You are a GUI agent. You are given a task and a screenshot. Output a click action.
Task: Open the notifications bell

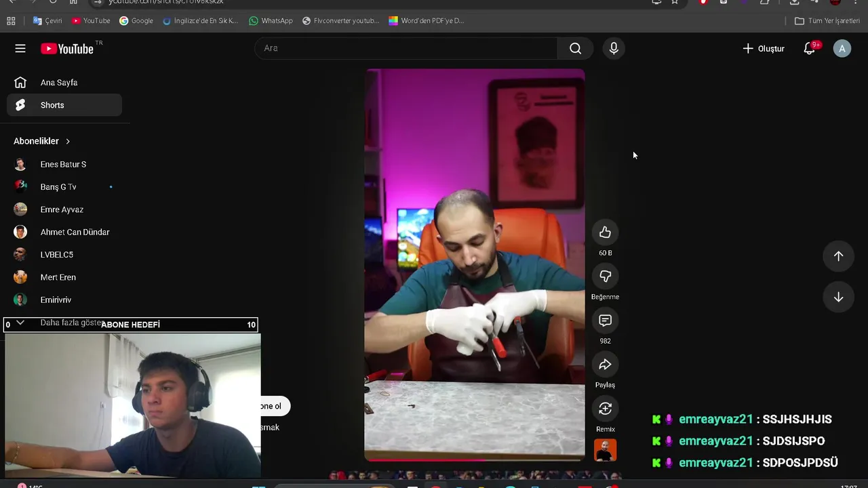(x=810, y=48)
